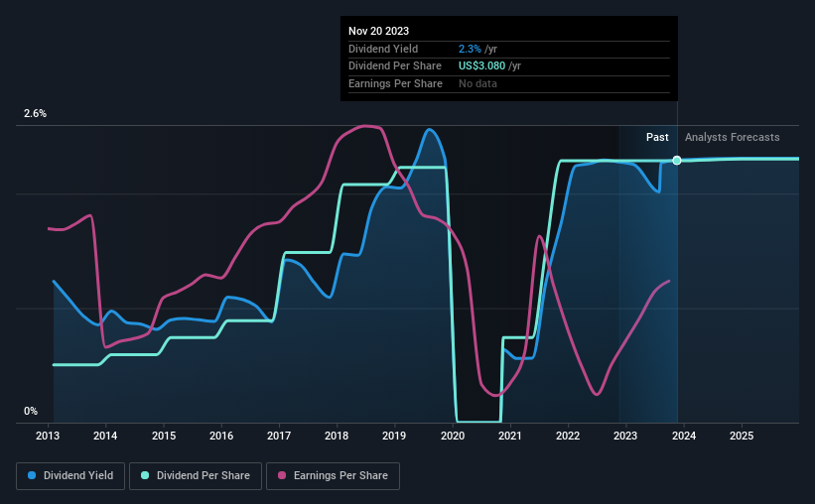The height and width of the screenshot is (504, 815).
Task: Click the pink Earnings Per Share legend dot
Action: pyautogui.click(x=282, y=475)
